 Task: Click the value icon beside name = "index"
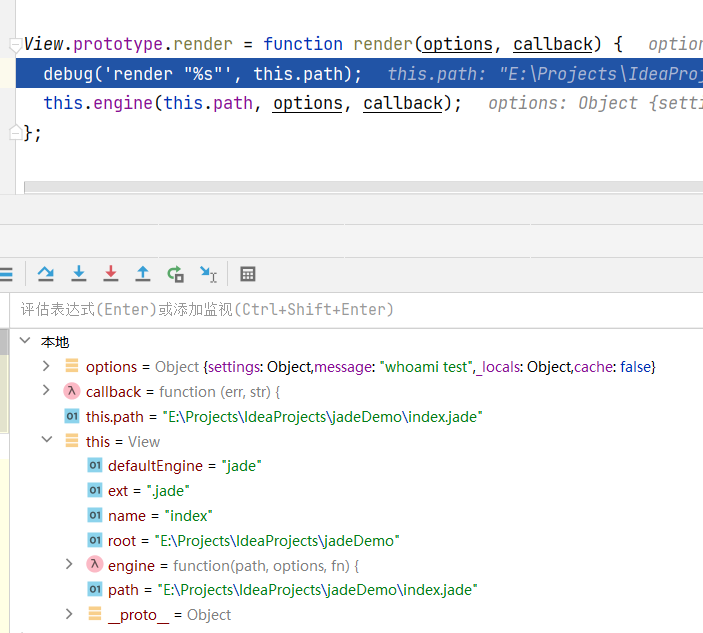tap(95, 515)
